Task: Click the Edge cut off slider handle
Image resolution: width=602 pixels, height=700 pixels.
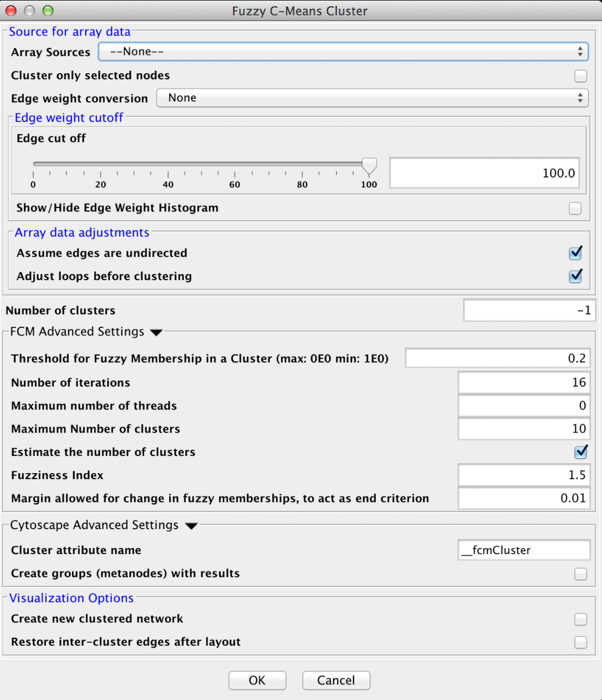Action: (369, 165)
